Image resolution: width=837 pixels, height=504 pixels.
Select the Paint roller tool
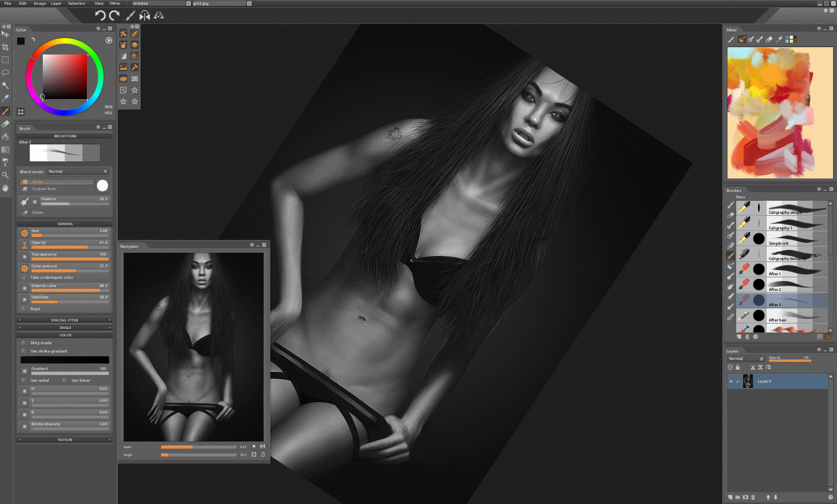tap(5, 162)
